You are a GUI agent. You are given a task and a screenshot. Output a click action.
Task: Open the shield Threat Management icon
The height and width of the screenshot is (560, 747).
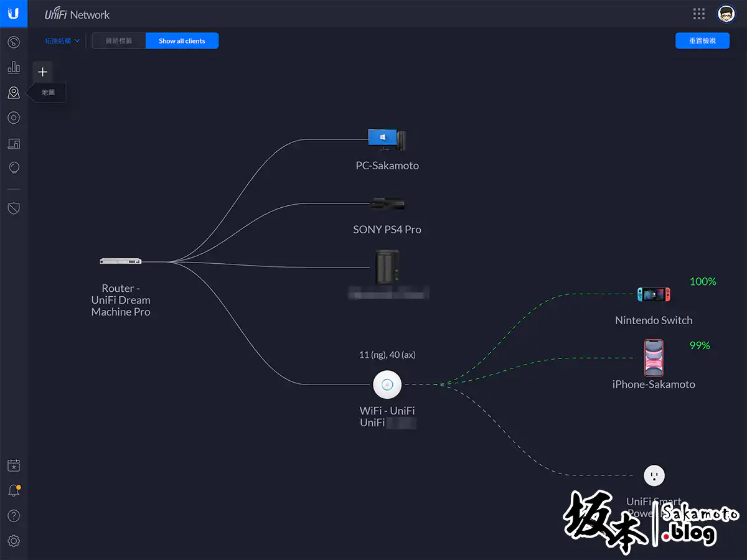coord(14,208)
